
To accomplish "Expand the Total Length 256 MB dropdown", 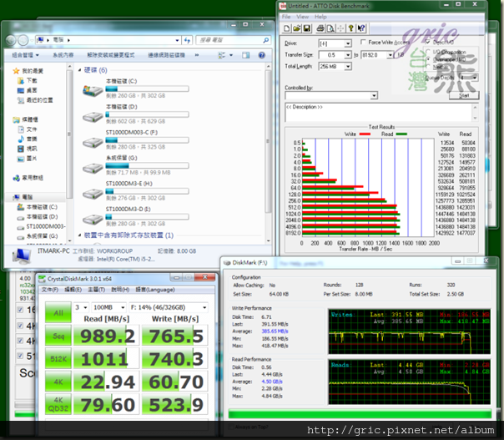I will (346, 66).
